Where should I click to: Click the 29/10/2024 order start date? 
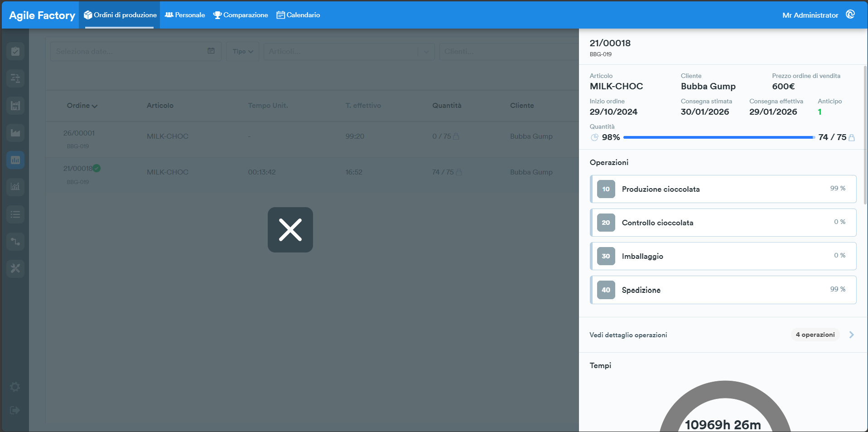[613, 112]
